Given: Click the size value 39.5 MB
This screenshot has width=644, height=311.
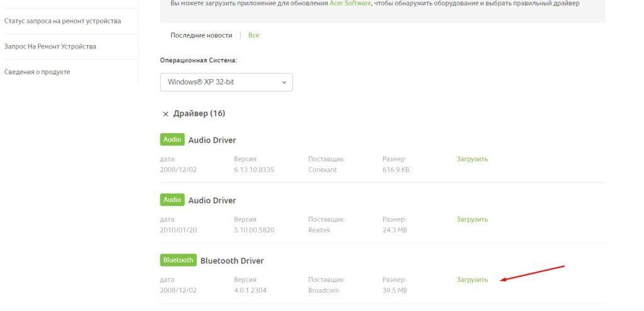Looking at the screenshot, I should [x=394, y=290].
